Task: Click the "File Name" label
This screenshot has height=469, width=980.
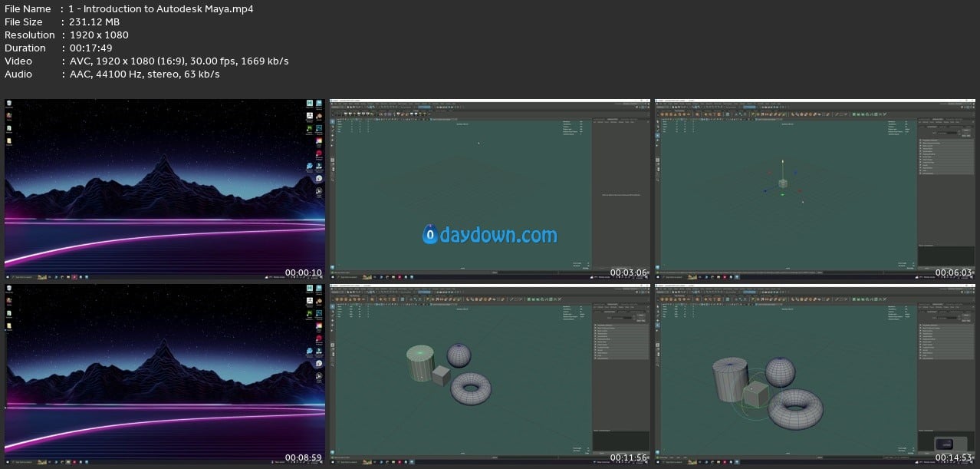Action: click(28, 9)
